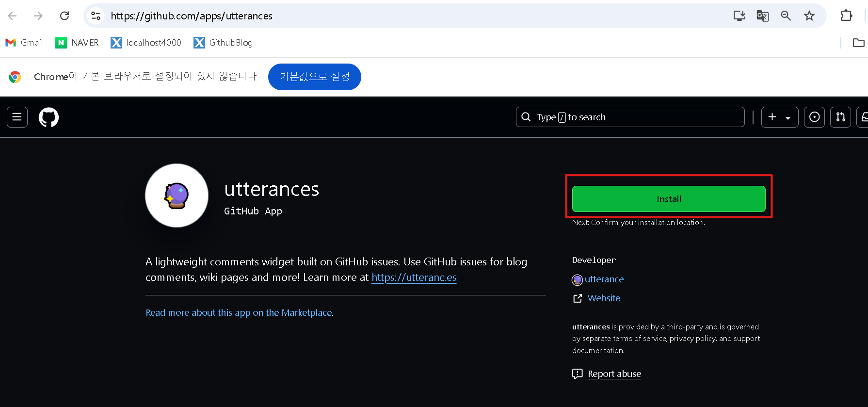Bookmark this page with the star icon
Image resolution: width=868 pixels, height=407 pixels.
pyautogui.click(x=809, y=16)
